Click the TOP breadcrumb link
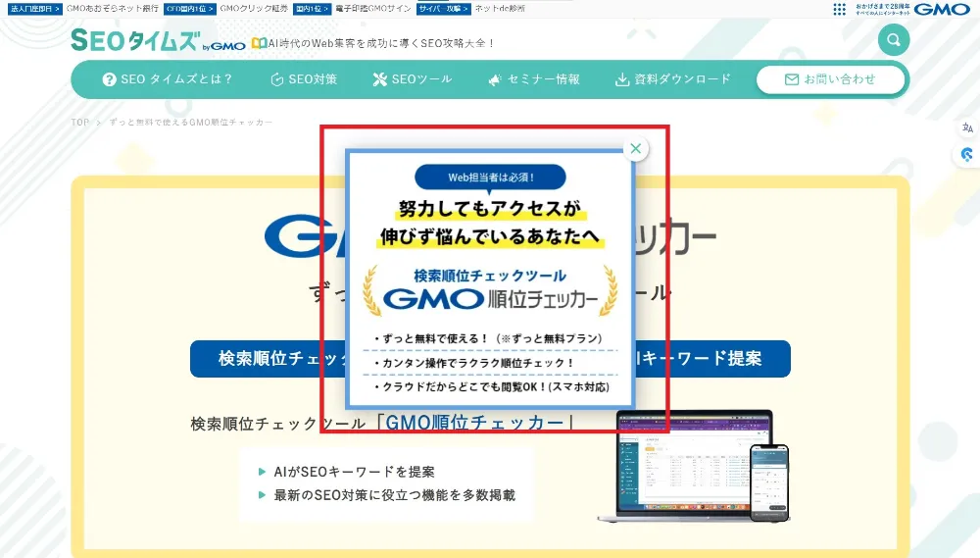980x558 pixels. [x=80, y=122]
